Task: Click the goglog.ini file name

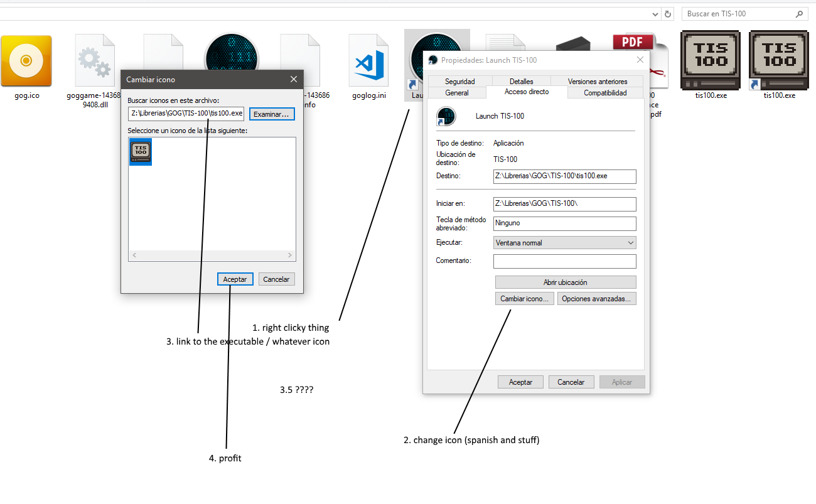Action: tap(369, 95)
